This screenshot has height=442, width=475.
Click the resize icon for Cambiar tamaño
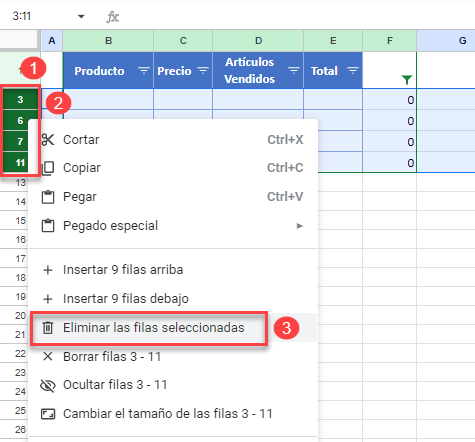[x=48, y=414]
